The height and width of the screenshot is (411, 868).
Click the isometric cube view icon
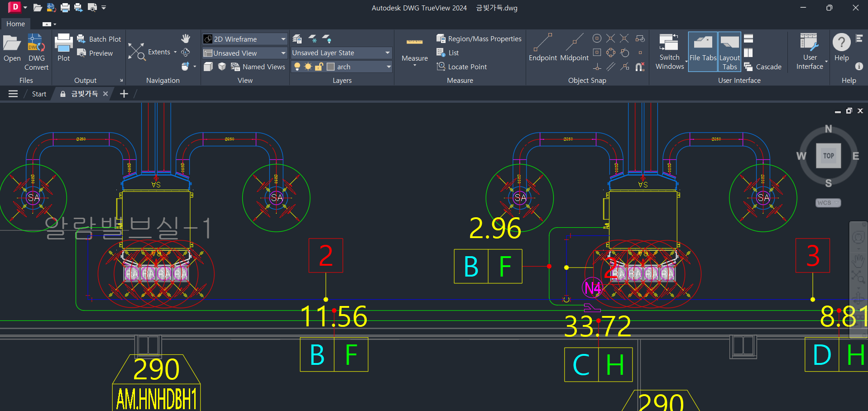(x=222, y=67)
